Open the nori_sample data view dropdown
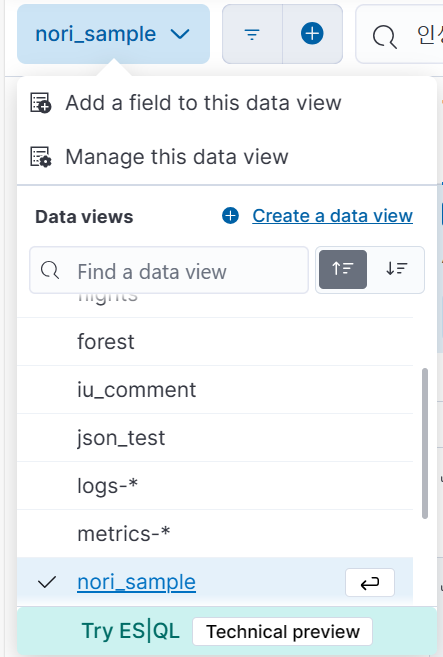Viewport: 443px width, 657px height. pyautogui.click(x=113, y=34)
